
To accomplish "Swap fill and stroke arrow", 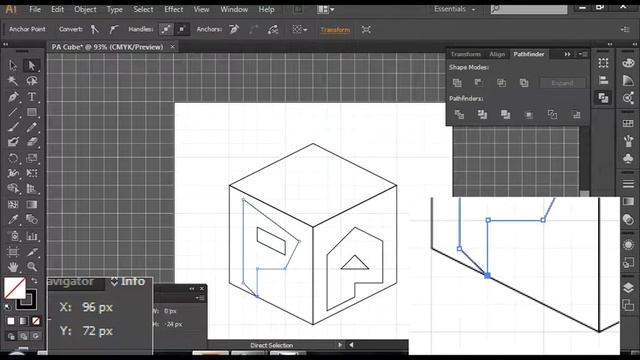I will click(35, 281).
